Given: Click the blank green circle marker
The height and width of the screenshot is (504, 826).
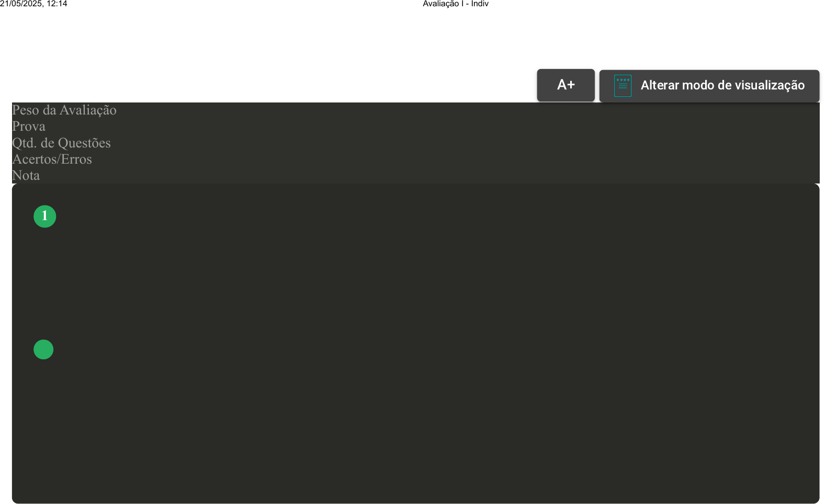Looking at the screenshot, I should [43, 350].
